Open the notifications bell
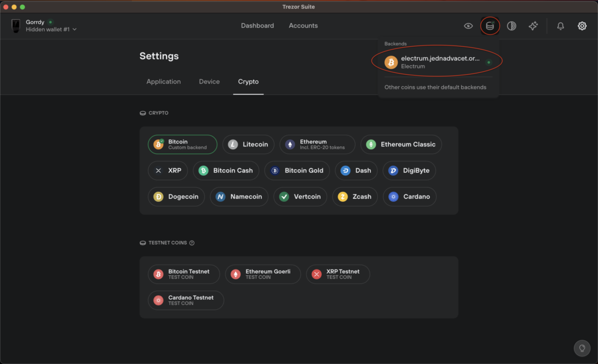The image size is (598, 364). click(560, 26)
